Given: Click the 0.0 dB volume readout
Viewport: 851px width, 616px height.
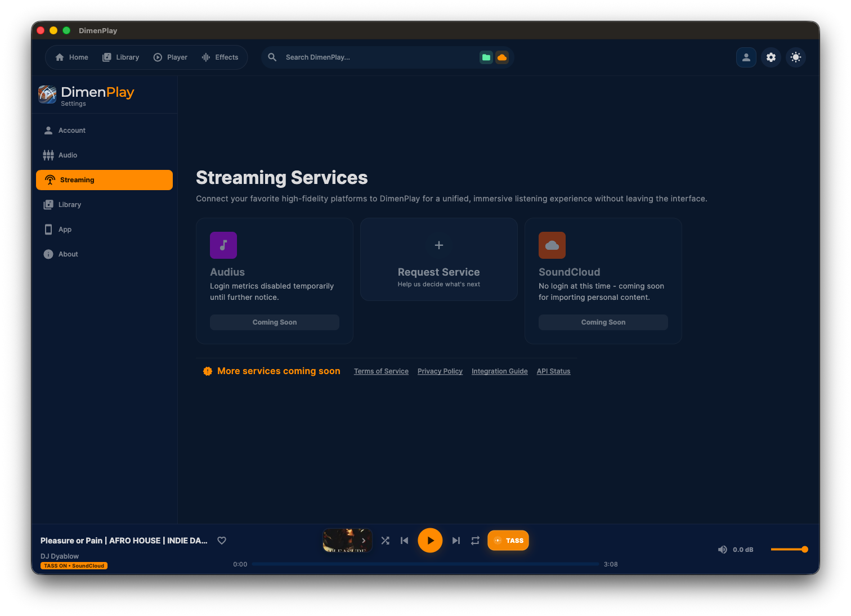Looking at the screenshot, I should pos(743,550).
